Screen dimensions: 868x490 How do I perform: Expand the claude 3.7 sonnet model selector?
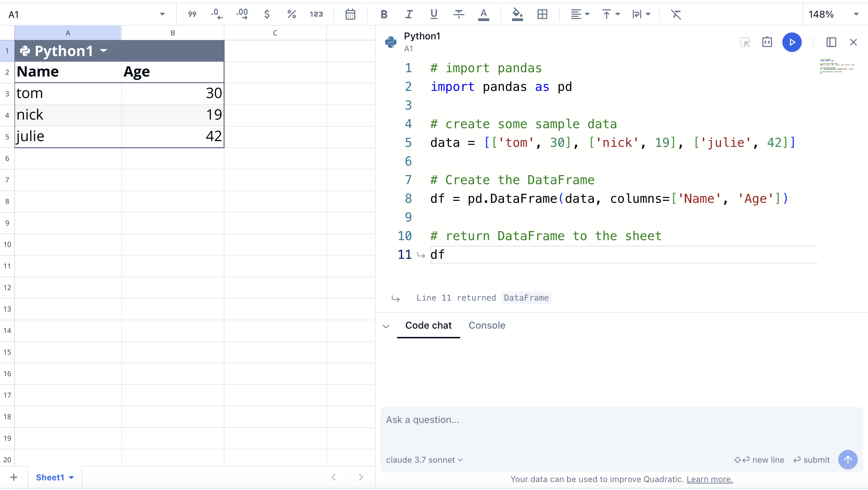pos(424,460)
